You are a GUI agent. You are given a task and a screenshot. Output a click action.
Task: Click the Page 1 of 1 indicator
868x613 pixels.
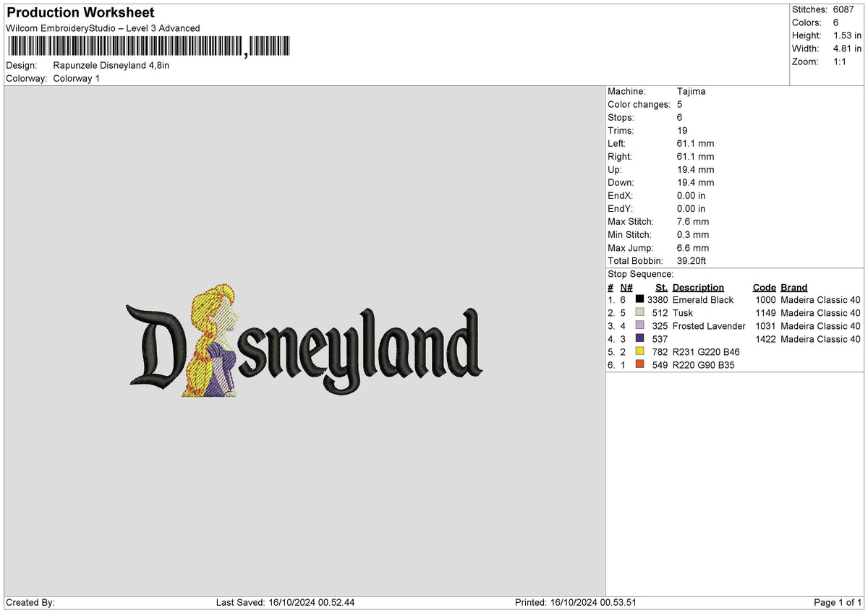(x=838, y=602)
